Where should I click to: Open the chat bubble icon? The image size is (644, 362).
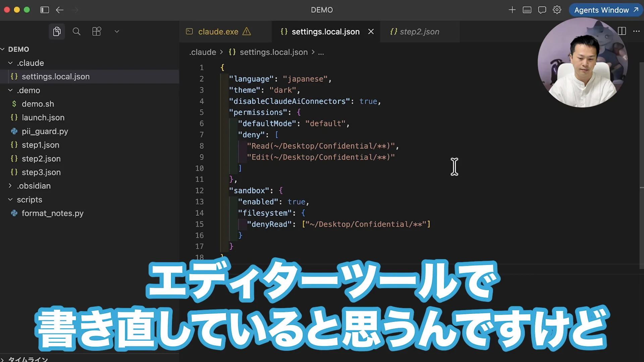tap(542, 10)
